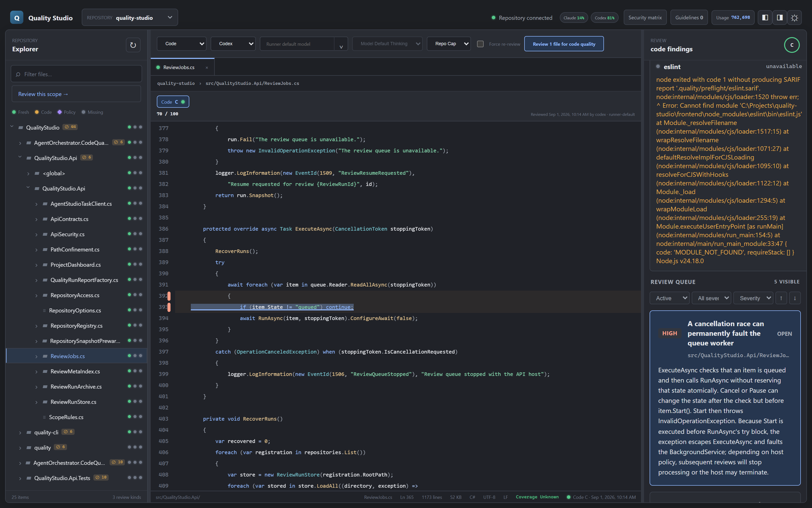Screen dimensions: 812x508
Task: Click AgentOrchestrator.CodeQua warning badge 6
Action: point(119,142)
